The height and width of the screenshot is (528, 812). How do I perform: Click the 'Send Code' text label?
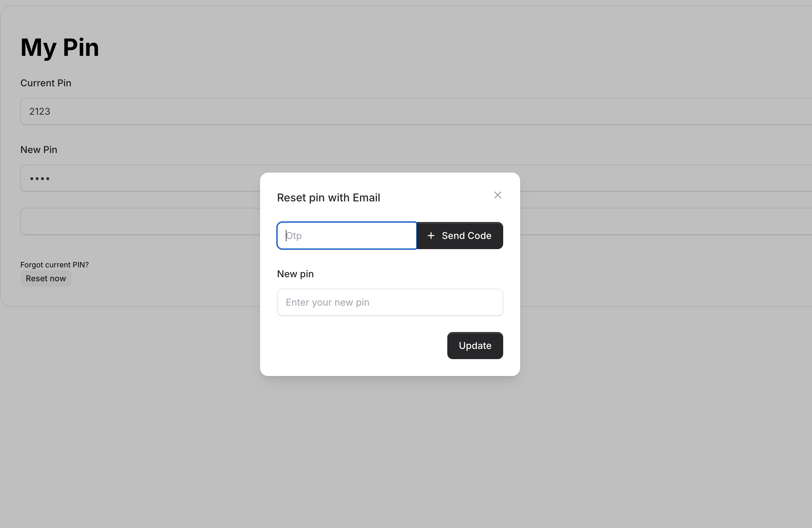pyautogui.click(x=466, y=236)
